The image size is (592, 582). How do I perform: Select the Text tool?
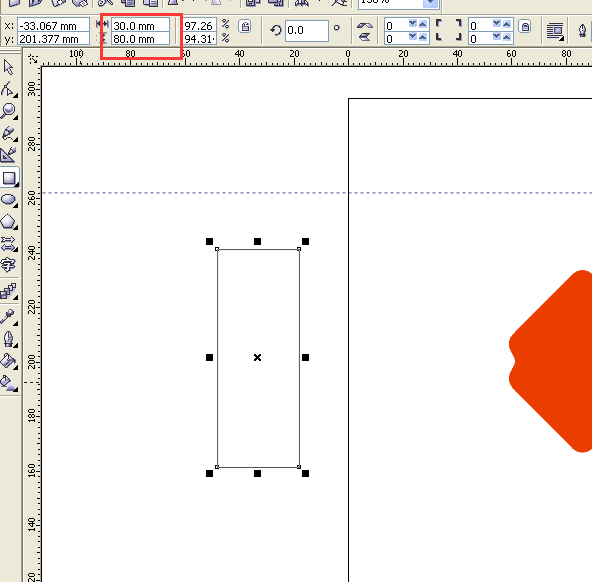pos(8,265)
